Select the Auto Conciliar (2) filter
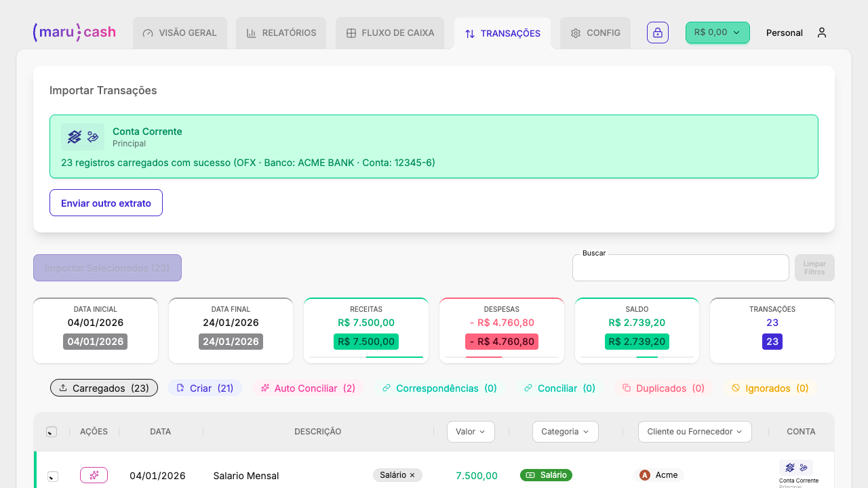The width and height of the screenshot is (868, 488). 307,388
